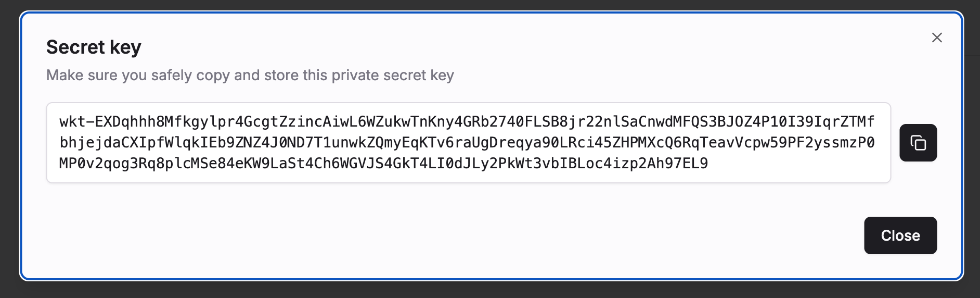Image resolution: width=980 pixels, height=298 pixels.
Task: Copy the secret key to clipboard
Action: [x=918, y=143]
